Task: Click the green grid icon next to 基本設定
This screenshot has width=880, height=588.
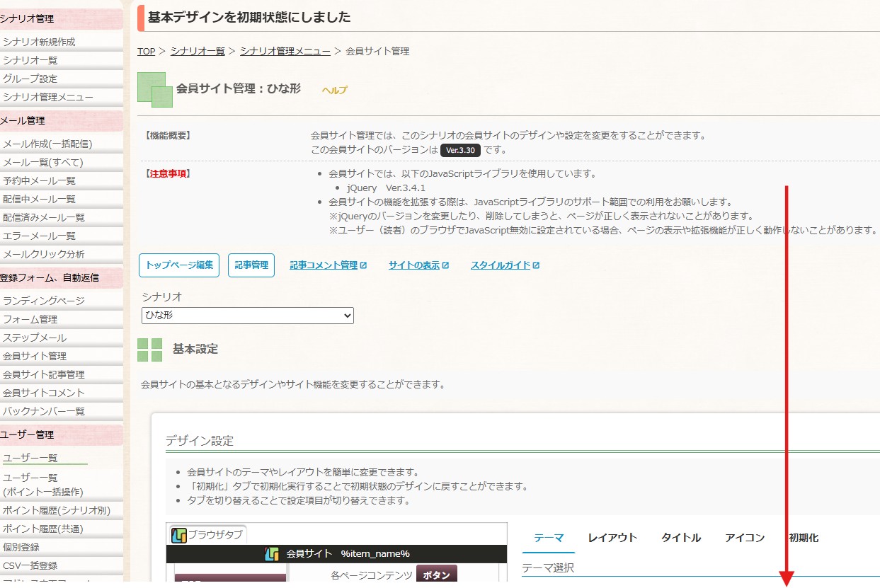Action: (149, 350)
